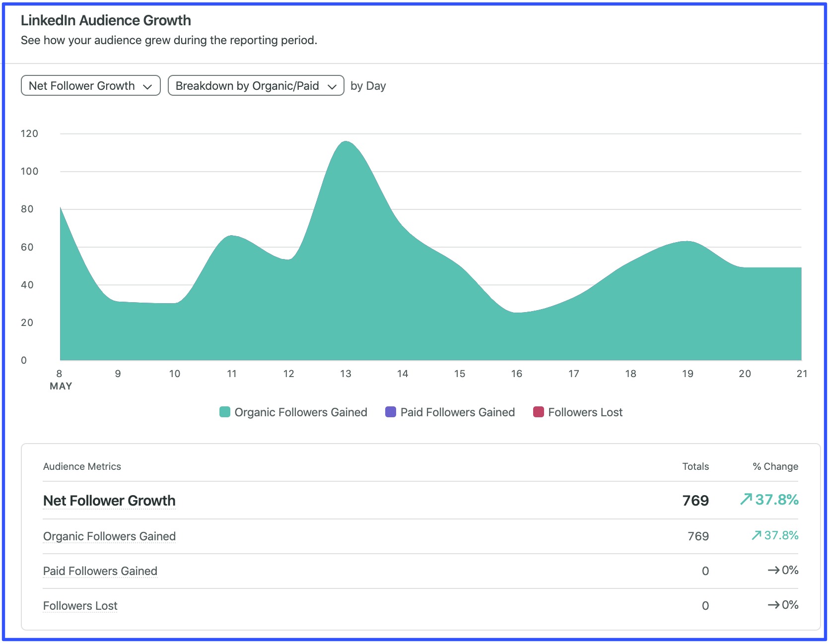This screenshot has height=644, width=829.
Task: Click the red Followers Lost swatch
Action: click(539, 412)
